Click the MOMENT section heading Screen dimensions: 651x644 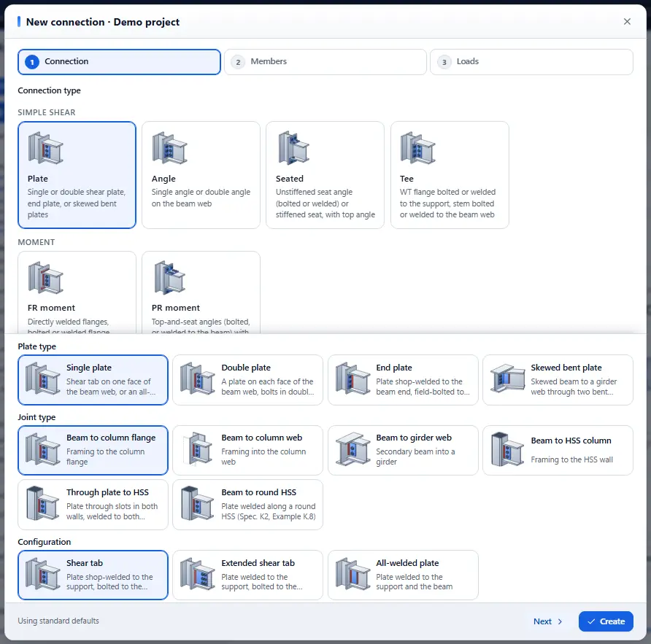click(36, 242)
